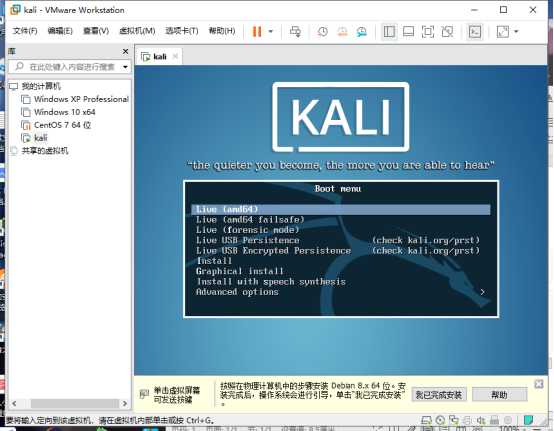Select Live (amd64 failsafe) boot entry
This screenshot has height=431, width=554.
[250, 219]
